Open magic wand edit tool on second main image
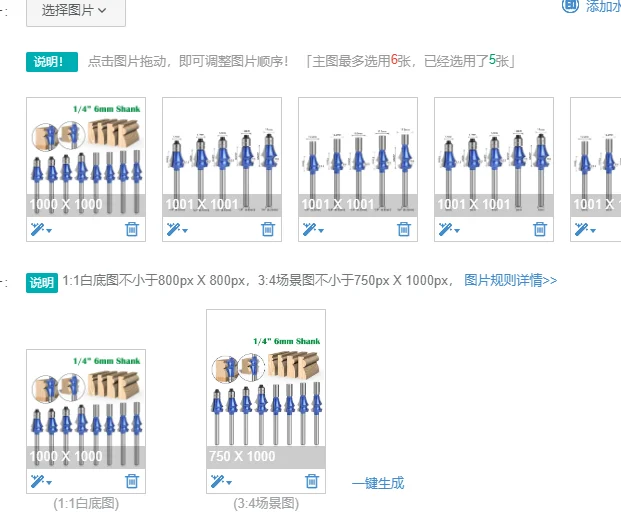Viewport: 621px width, 521px height. 177,229
